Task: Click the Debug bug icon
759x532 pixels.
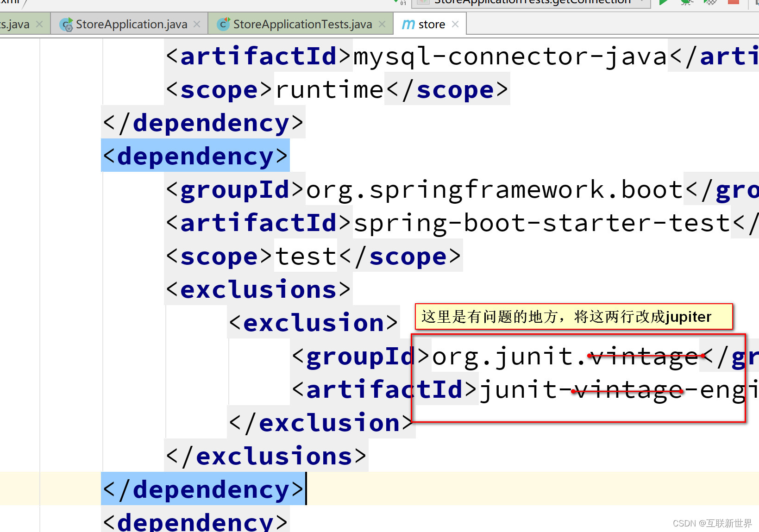Action: coord(686,2)
